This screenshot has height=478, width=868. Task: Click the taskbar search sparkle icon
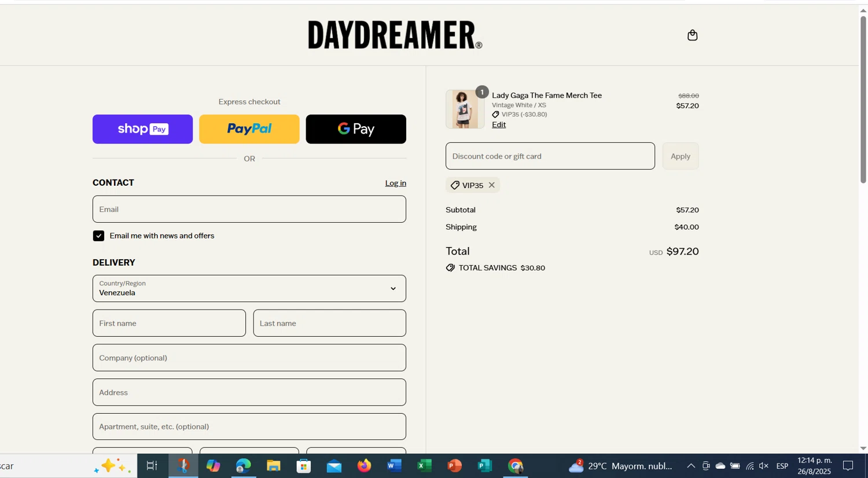click(113, 466)
